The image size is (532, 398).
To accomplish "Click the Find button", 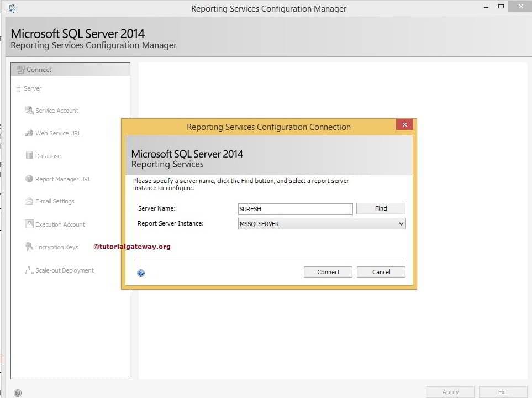I will click(380, 208).
